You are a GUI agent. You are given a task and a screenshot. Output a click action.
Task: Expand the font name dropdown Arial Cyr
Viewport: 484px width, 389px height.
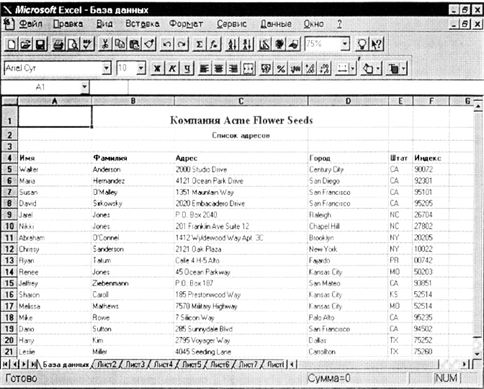pyautogui.click(x=106, y=68)
